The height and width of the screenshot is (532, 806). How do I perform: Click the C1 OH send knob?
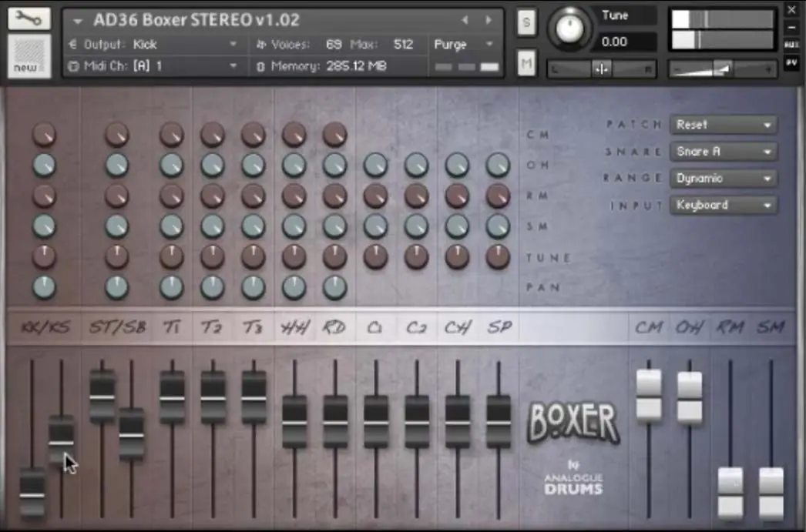click(x=376, y=166)
